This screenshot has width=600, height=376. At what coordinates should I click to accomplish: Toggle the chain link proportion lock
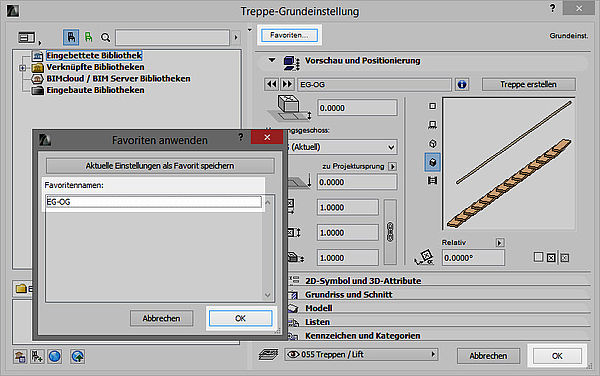coord(390,232)
